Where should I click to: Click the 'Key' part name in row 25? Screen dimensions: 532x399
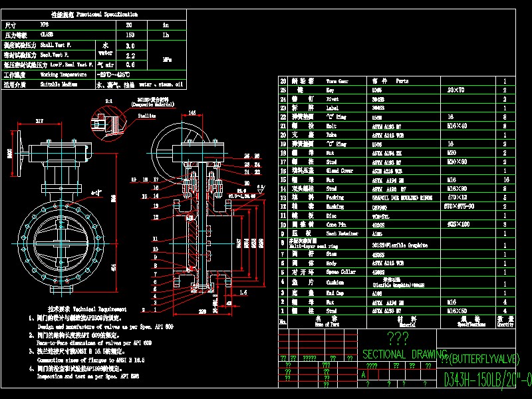tap(330, 90)
